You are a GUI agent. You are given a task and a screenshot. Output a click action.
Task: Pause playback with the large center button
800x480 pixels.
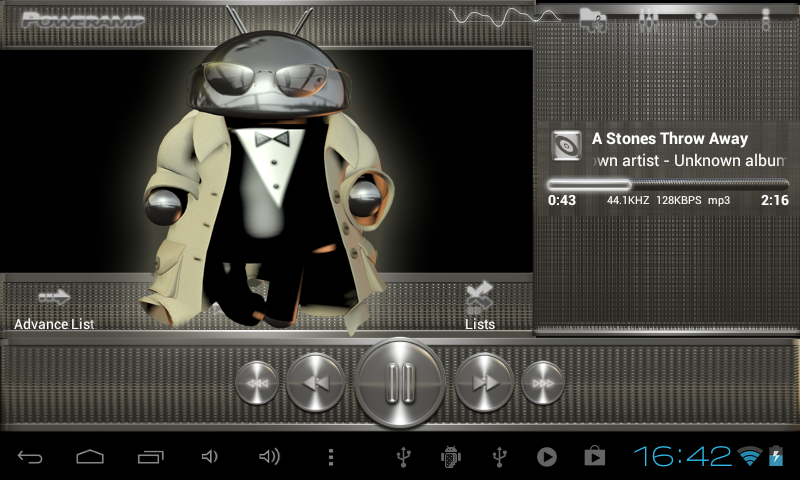click(x=400, y=383)
